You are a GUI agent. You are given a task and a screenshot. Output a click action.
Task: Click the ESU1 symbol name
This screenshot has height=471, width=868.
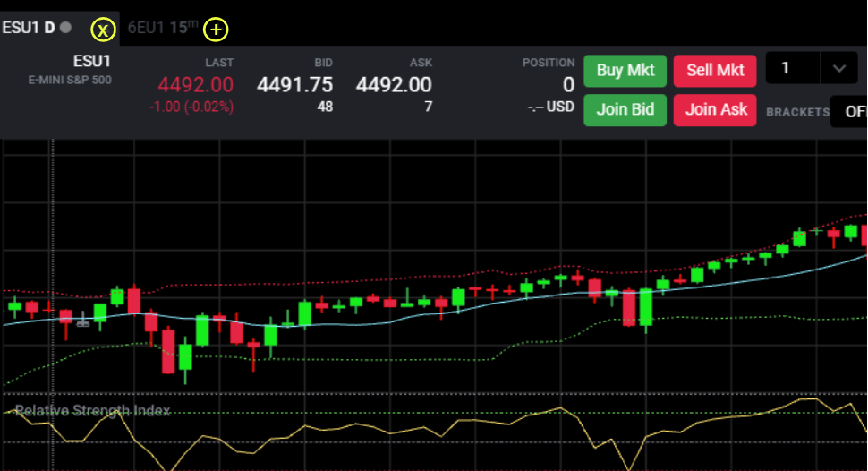(x=92, y=61)
